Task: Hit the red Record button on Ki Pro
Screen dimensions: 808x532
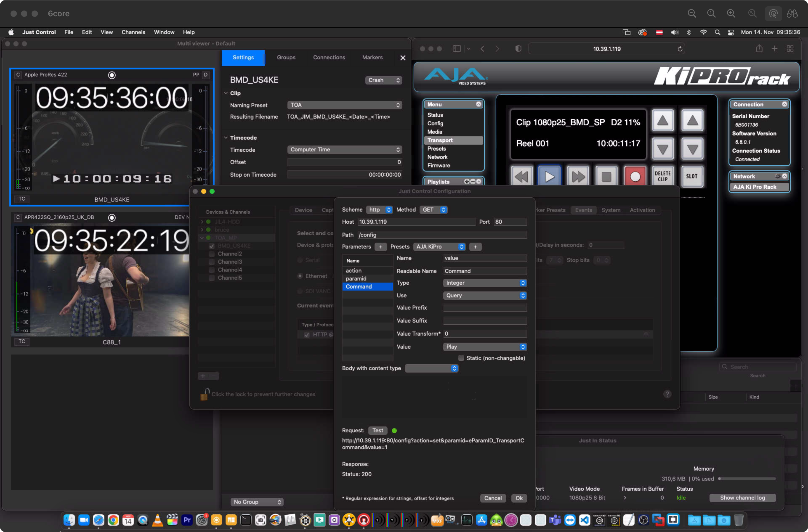Action: pyautogui.click(x=635, y=176)
